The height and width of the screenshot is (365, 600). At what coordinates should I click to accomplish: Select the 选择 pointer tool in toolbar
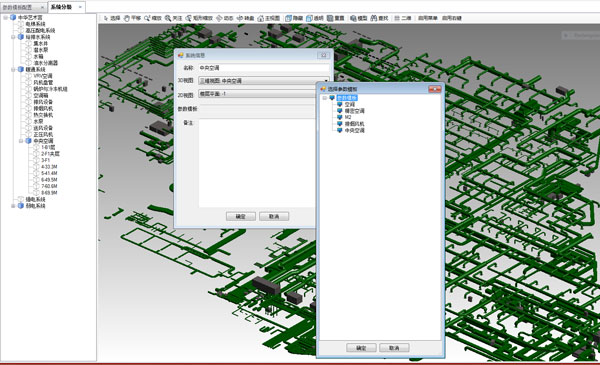112,18
